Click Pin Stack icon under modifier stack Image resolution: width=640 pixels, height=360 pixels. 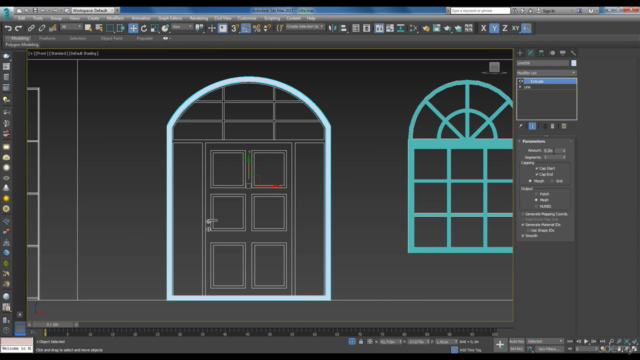point(520,126)
